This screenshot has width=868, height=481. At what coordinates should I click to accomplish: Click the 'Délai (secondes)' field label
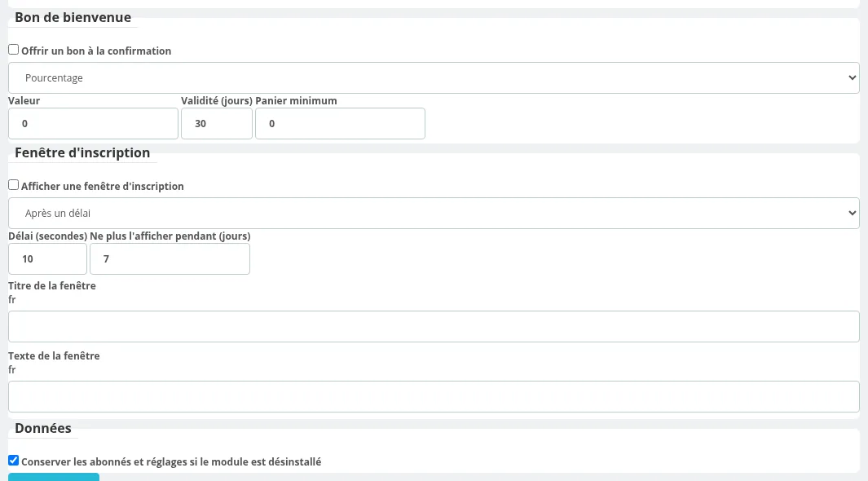(47, 236)
